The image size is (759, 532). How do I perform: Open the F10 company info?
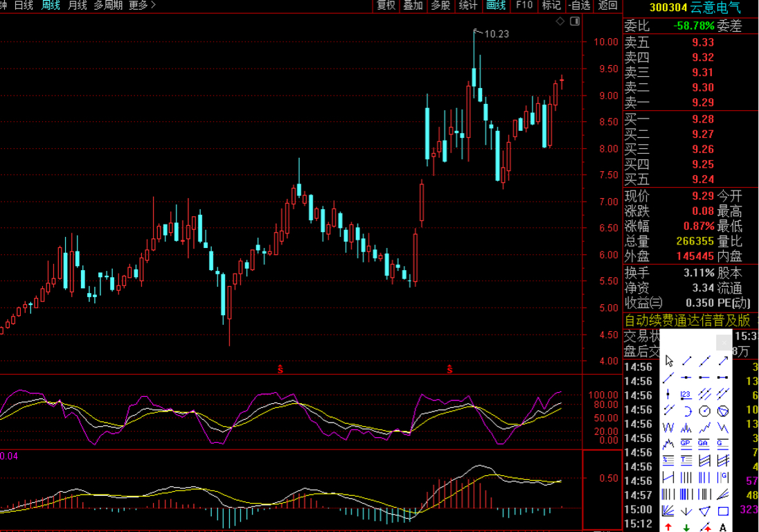[x=524, y=6]
